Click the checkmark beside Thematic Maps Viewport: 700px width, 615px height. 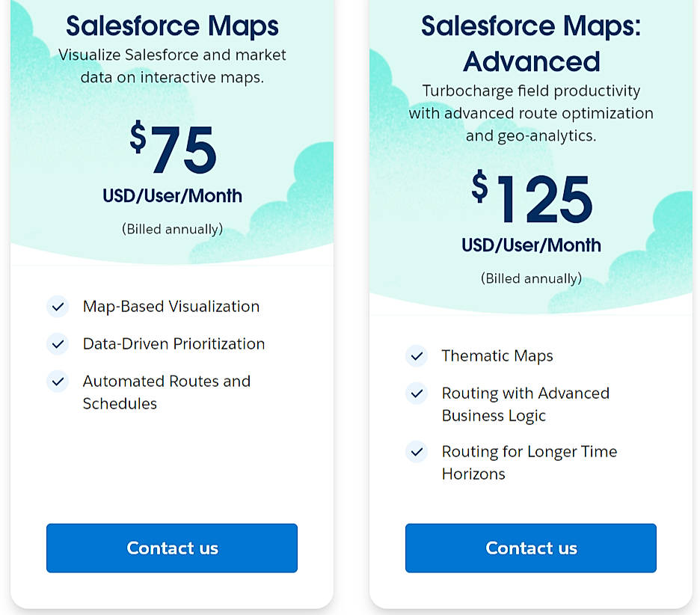click(x=417, y=356)
